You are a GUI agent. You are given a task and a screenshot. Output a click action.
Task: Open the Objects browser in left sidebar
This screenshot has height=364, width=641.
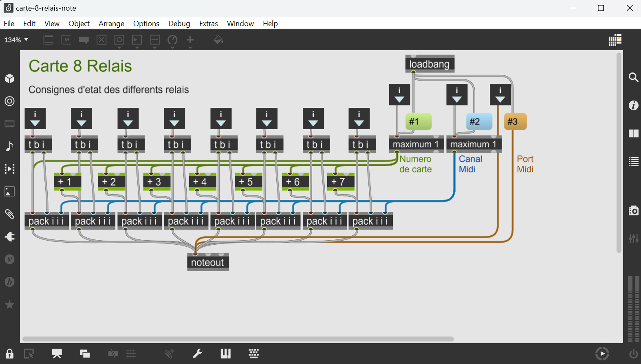tap(10, 78)
